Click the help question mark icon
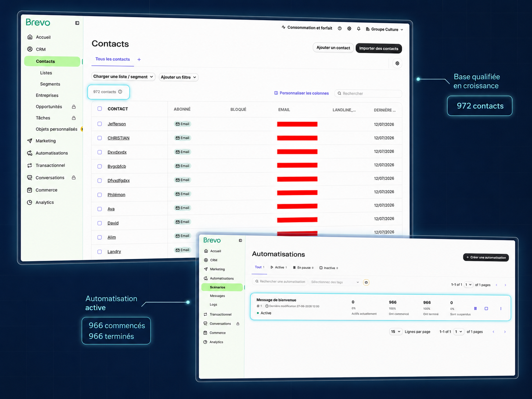Screen dimensions: 532x399 (x=340, y=28)
